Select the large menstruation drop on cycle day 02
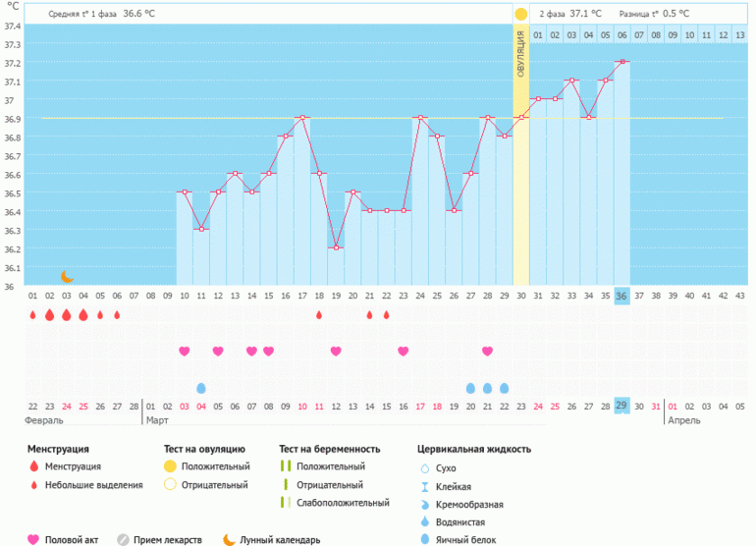Screen dimensions: 756x546 (49, 315)
